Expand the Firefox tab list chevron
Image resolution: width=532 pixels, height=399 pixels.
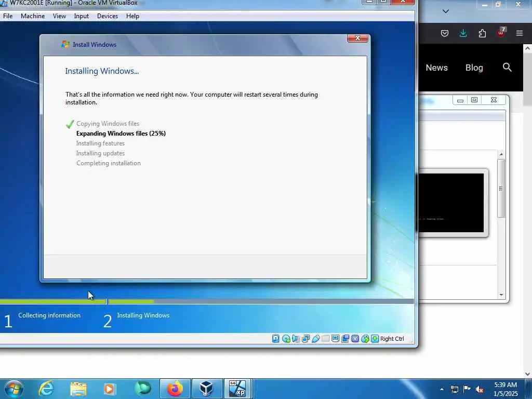[446, 11]
